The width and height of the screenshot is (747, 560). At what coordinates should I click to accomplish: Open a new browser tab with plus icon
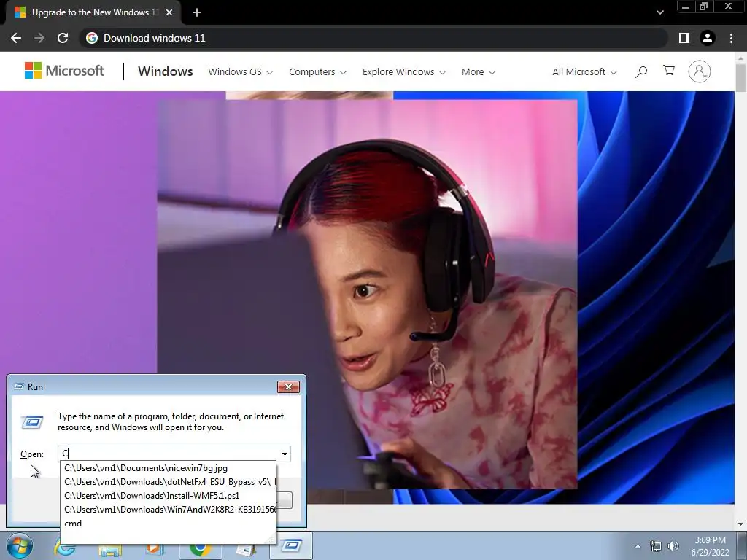tap(197, 12)
